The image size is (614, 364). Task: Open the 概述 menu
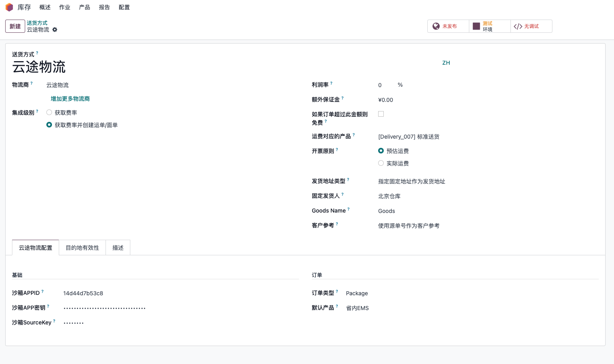pos(45,7)
